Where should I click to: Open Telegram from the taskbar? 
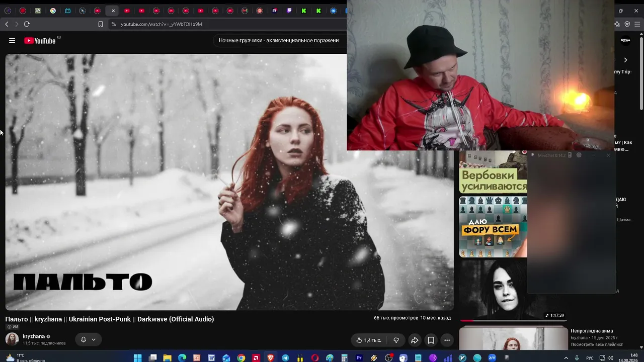285,358
